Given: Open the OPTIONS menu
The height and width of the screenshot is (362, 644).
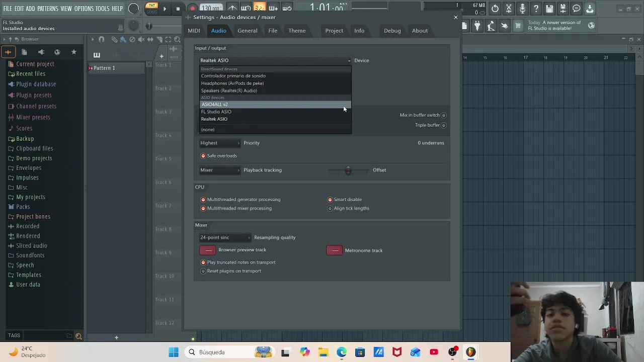Looking at the screenshot, I should coord(84,9).
